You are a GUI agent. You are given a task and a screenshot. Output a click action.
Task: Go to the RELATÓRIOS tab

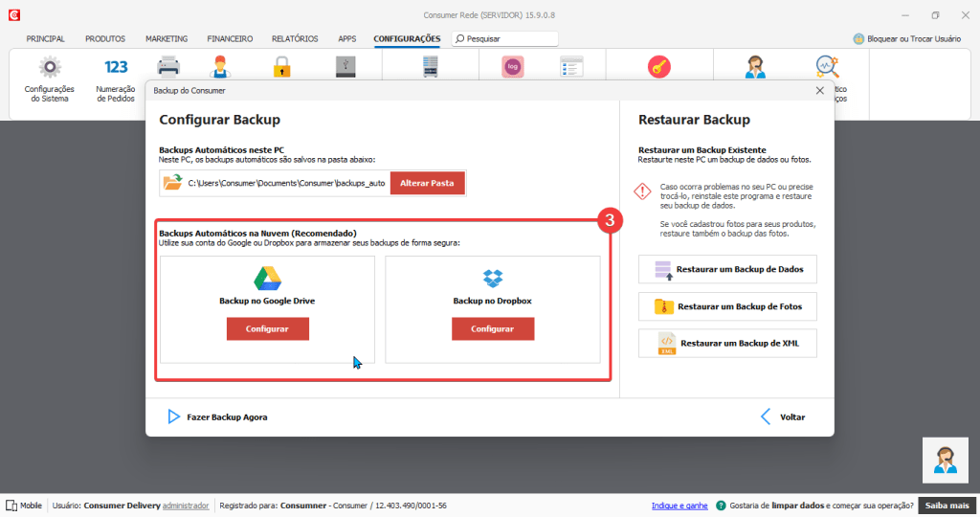(295, 39)
